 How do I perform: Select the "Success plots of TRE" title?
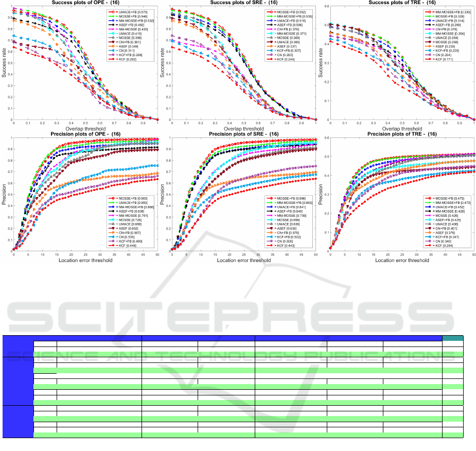pyautogui.click(x=402, y=3)
